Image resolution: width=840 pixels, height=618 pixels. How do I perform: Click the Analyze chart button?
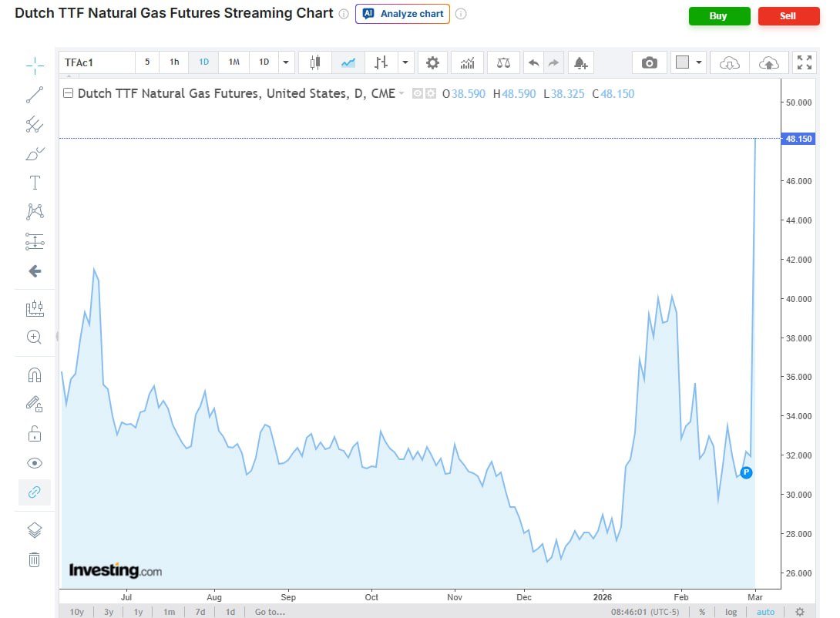pyautogui.click(x=402, y=14)
